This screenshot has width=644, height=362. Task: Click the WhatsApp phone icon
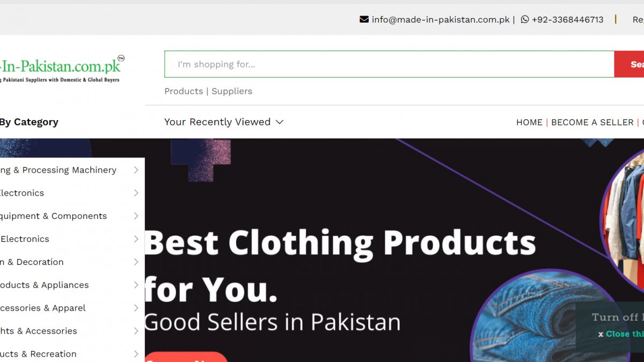(x=525, y=19)
